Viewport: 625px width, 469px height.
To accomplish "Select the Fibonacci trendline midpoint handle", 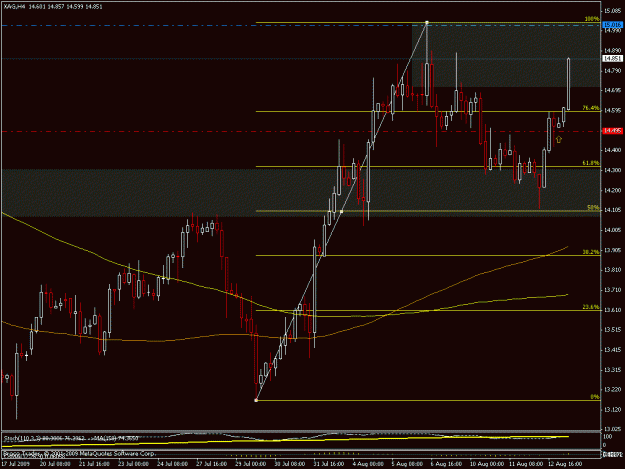I will tap(342, 212).
